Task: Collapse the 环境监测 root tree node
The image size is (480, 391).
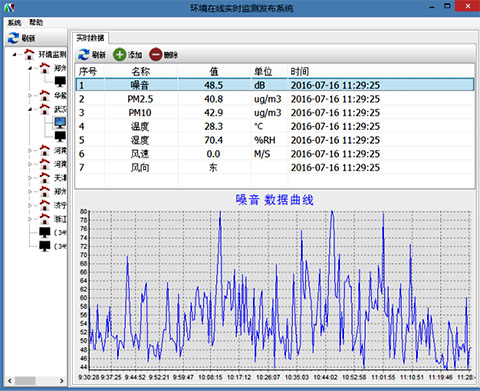Action: click(x=14, y=54)
